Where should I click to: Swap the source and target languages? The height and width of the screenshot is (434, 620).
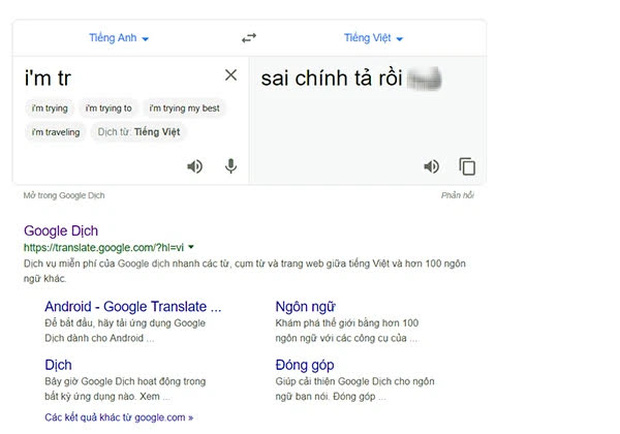pos(249,38)
